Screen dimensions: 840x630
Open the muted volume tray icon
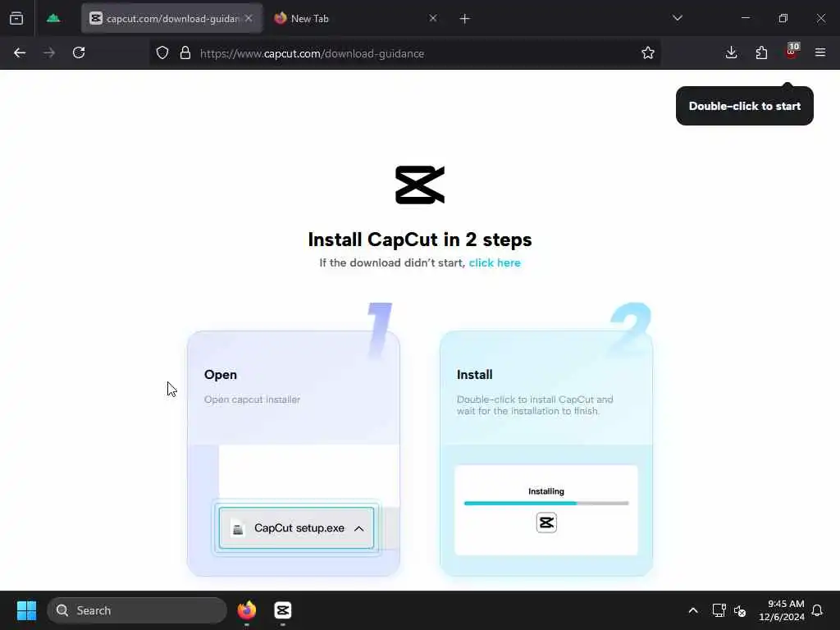coord(740,610)
